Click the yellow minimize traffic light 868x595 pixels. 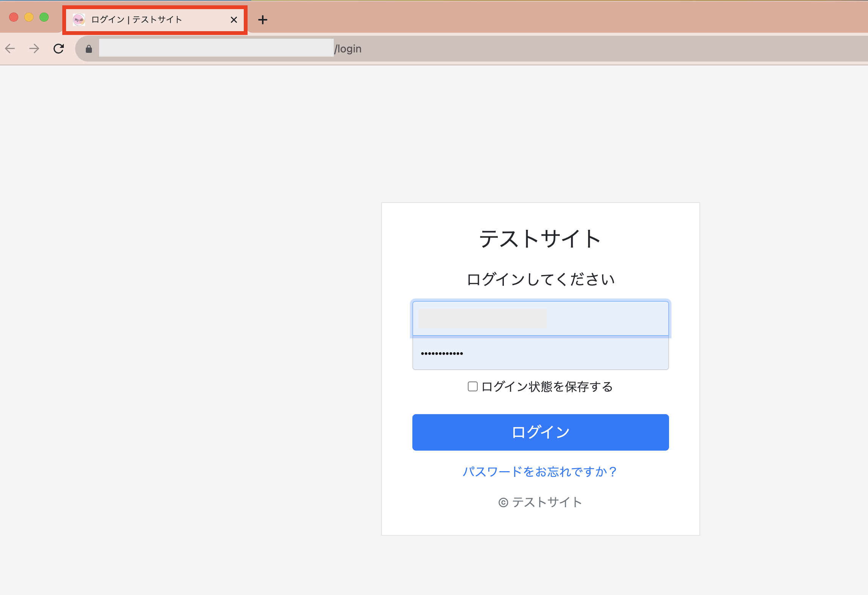pos(29,17)
